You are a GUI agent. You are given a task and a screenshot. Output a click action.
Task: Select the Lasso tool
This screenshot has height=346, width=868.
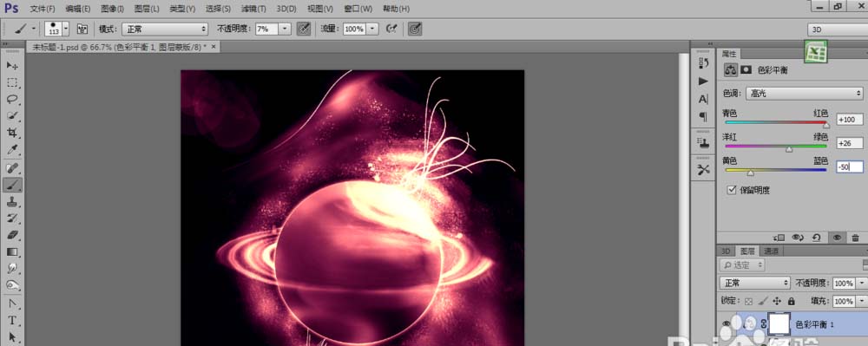click(x=12, y=100)
